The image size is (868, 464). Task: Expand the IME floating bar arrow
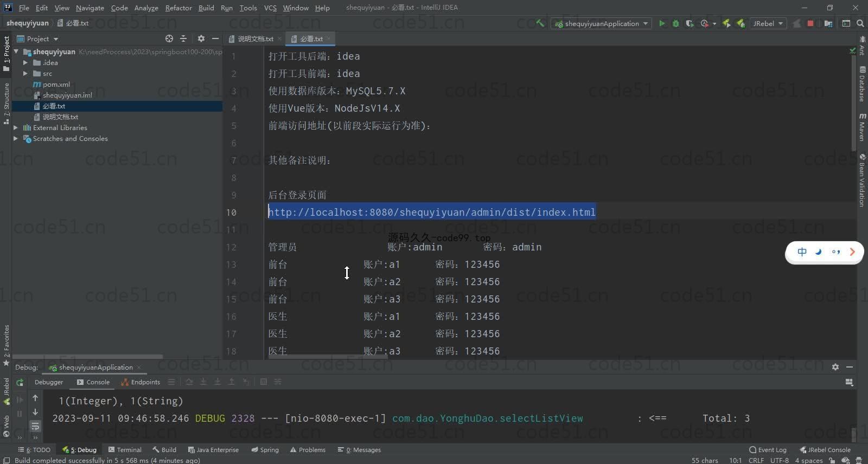852,252
